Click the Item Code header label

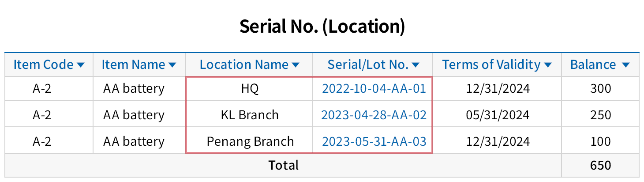[43, 65]
